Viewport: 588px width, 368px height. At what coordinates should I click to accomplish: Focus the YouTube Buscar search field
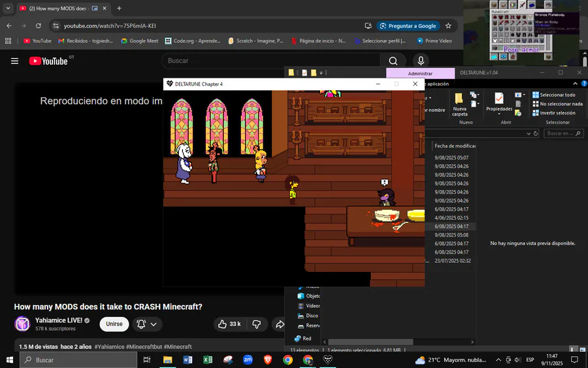[270, 61]
